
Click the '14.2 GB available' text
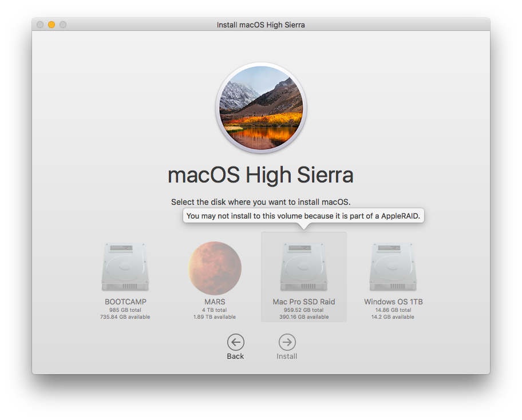point(393,317)
